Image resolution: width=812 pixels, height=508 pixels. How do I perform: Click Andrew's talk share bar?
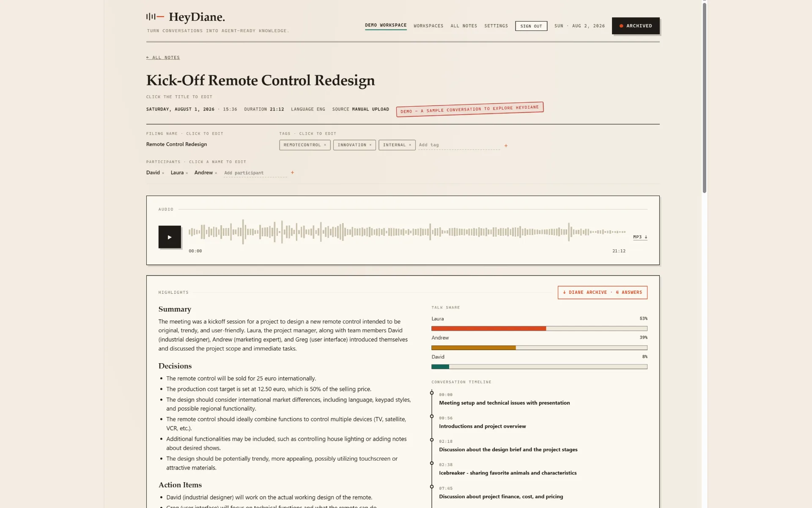pos(539,348)
